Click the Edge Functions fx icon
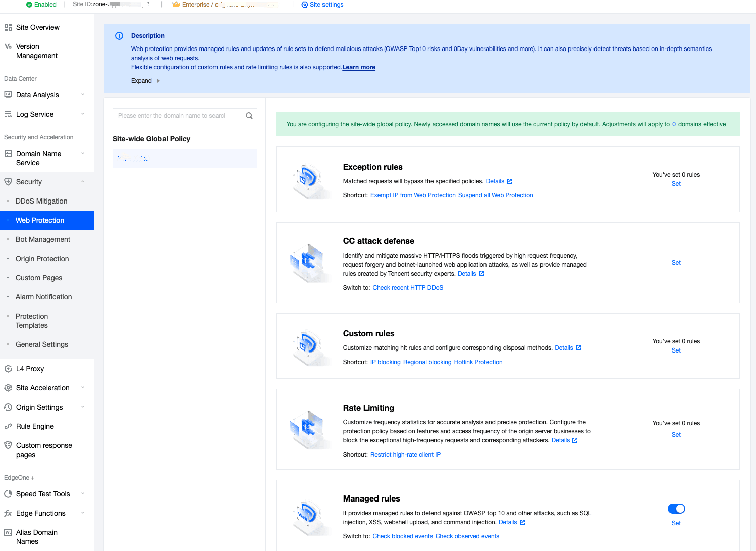 (8, 513)
